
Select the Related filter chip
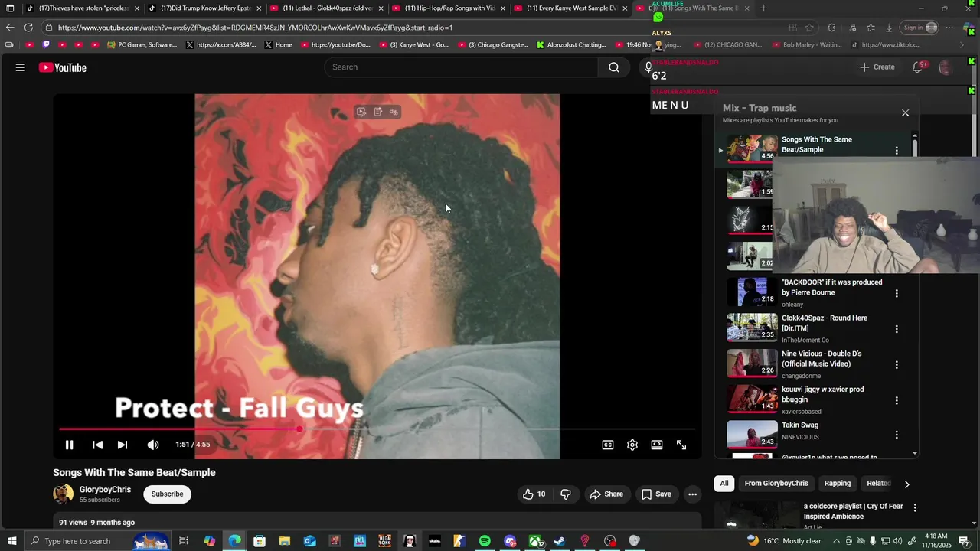point(878,484)
